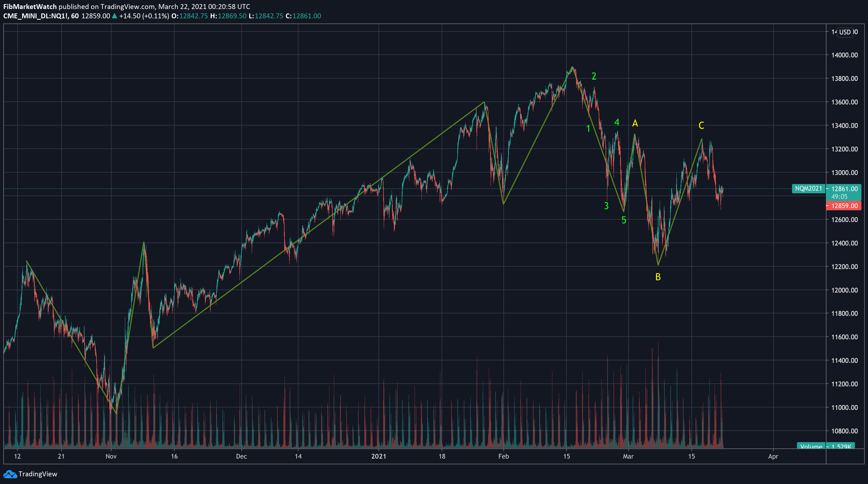
Task: Select the yellow wave label C
Action: tap(701, 126)
